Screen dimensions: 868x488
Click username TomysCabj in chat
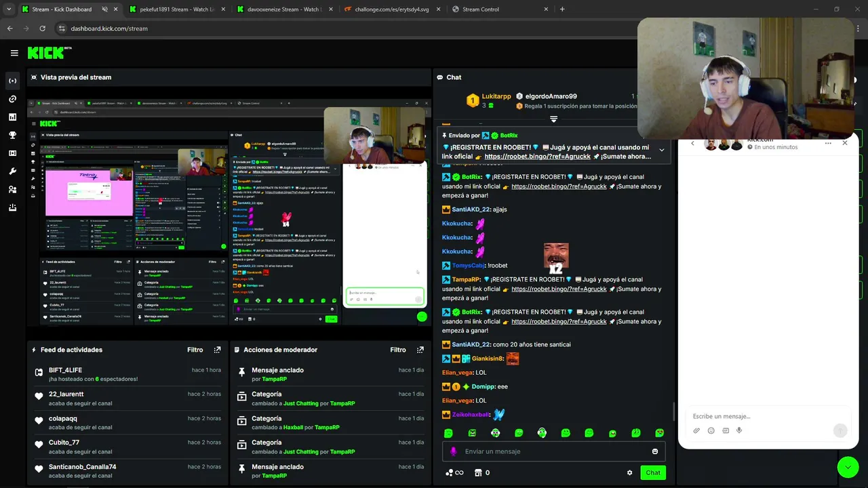point(469,266)
